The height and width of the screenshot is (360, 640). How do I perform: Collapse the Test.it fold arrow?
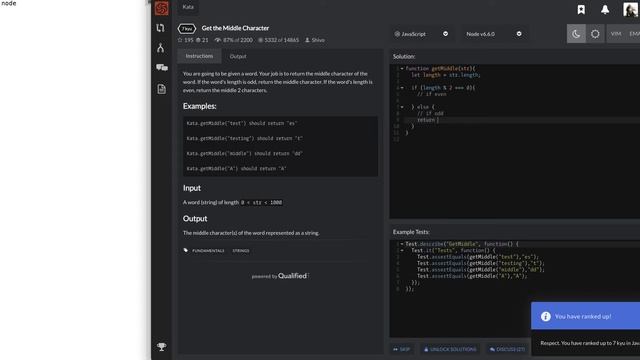(402, 251)
